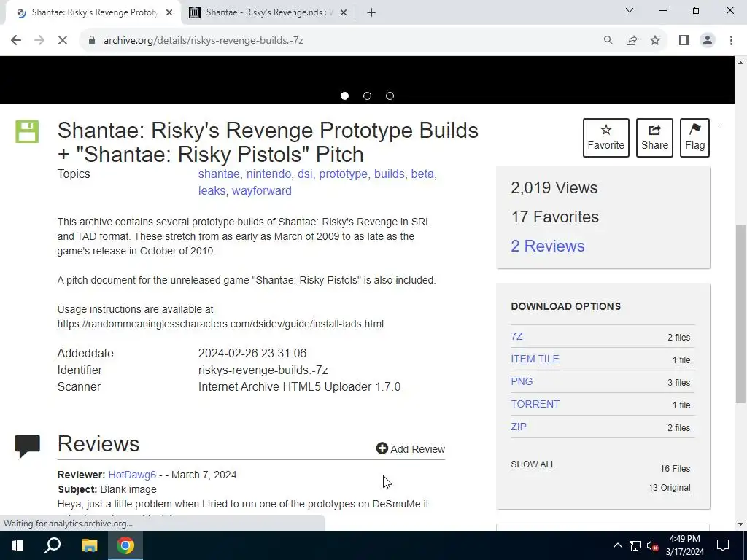Select first carousel dot
Viewport: 747px width, 560px height.
coord(344,96)
